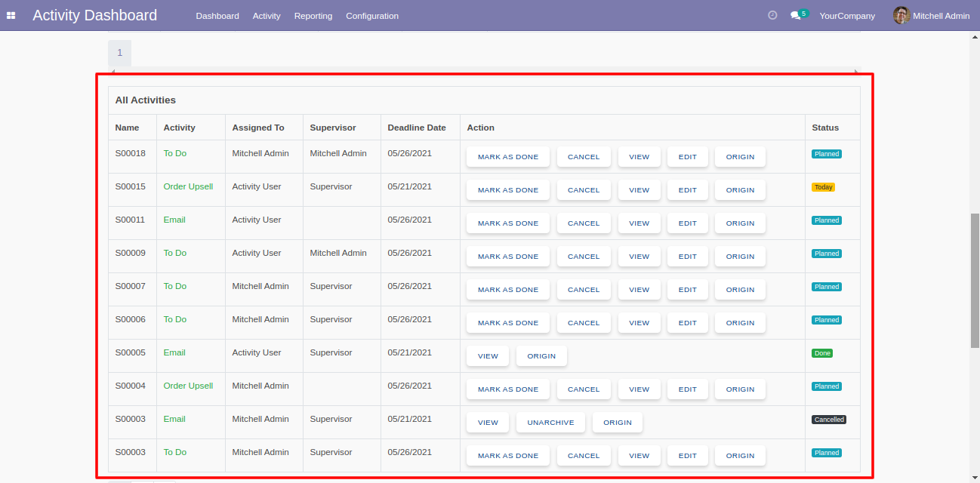Open the apps grid menu icon
This screenshot has width=980, height=483.
coord(11,15)
